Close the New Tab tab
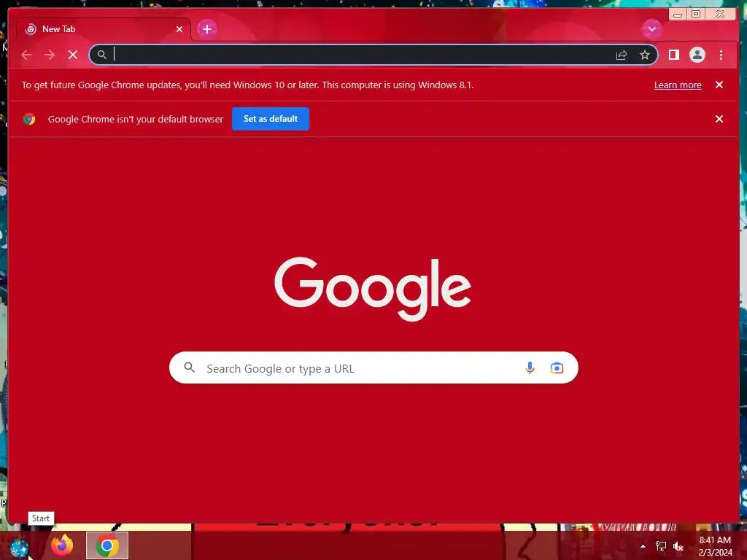Viewport: 747px width, 560px height. click(179, 29)
